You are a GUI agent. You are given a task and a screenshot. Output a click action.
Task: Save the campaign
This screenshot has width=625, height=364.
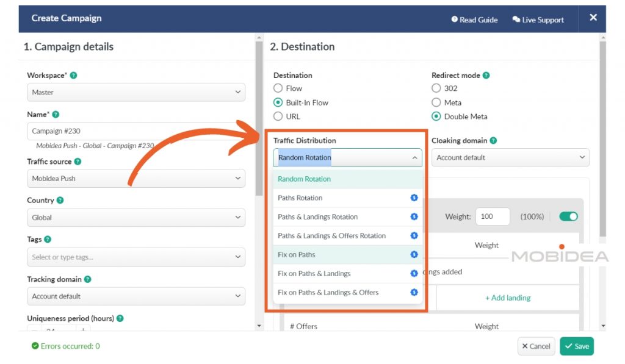(x=576, y=346)
